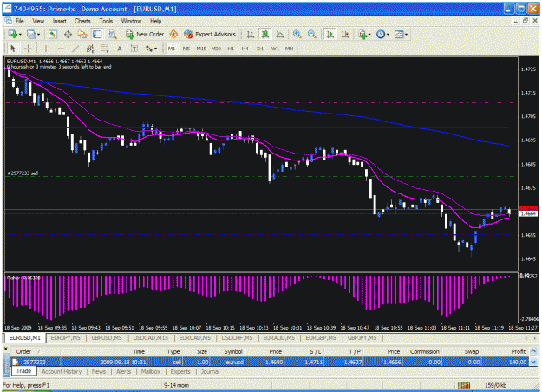Toggle Chart Shift from right border
The image size is (542, 392).
tap(345, 34)
